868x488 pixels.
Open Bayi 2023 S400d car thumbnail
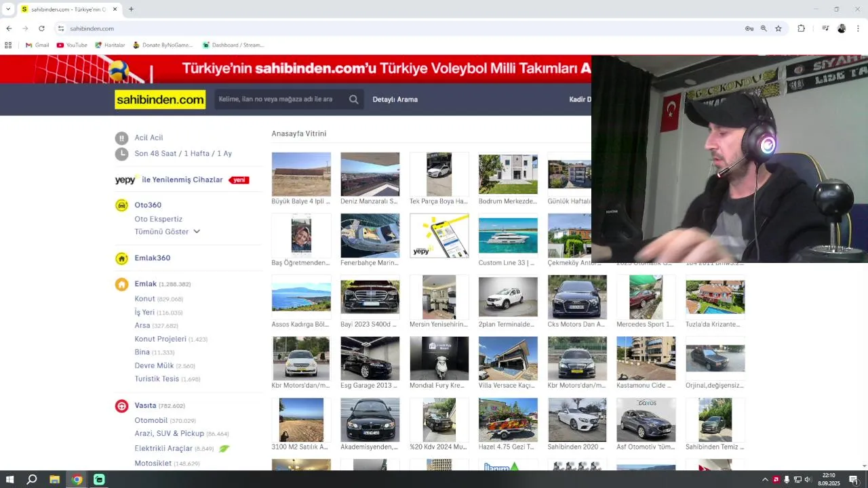370,297
